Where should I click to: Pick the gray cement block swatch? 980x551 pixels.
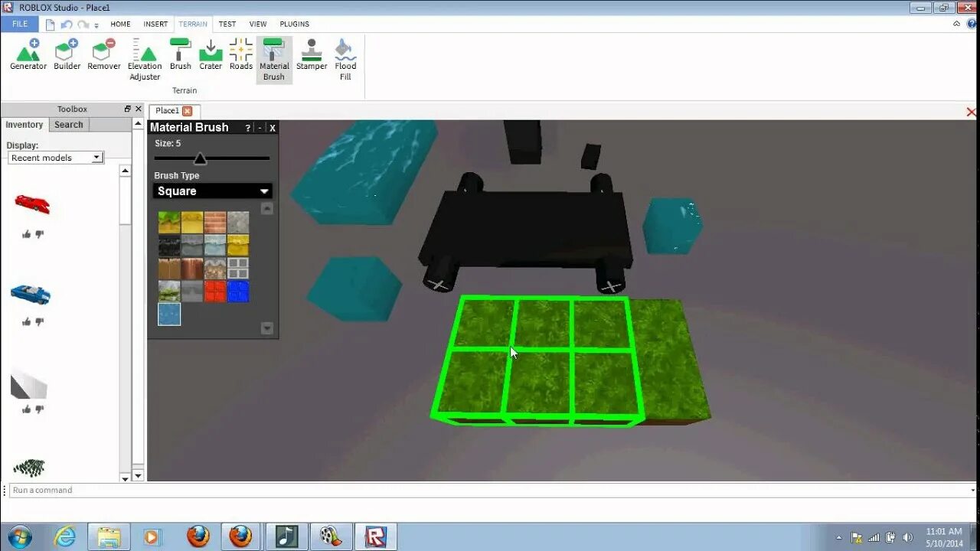238,269
